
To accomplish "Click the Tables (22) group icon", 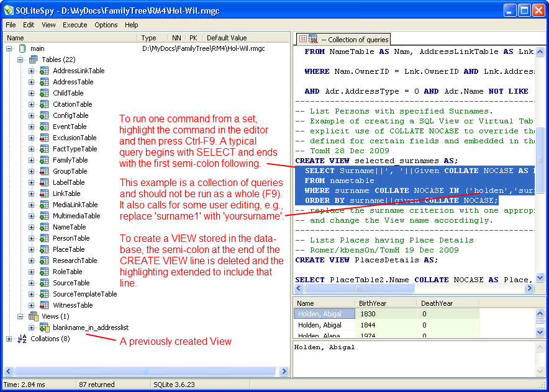I will point(34,60).
